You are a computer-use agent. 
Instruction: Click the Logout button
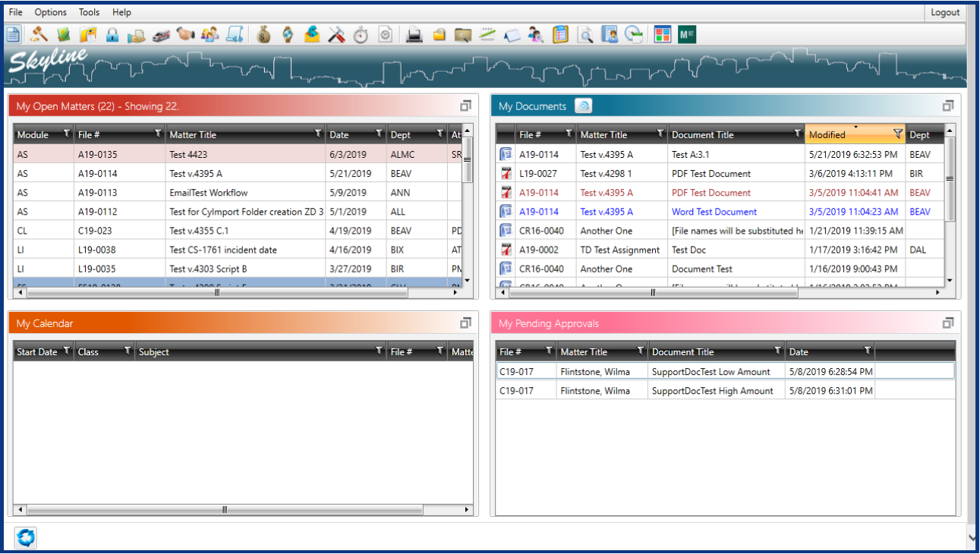pos(945,12)
